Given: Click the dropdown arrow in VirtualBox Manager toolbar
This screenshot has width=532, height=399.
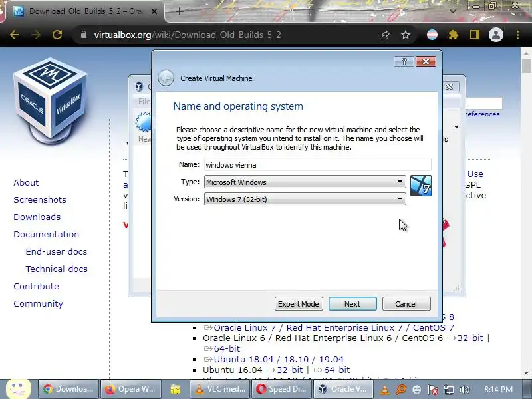Looking at the screenshot, I should pyautogui.click(x=456, y=127).
